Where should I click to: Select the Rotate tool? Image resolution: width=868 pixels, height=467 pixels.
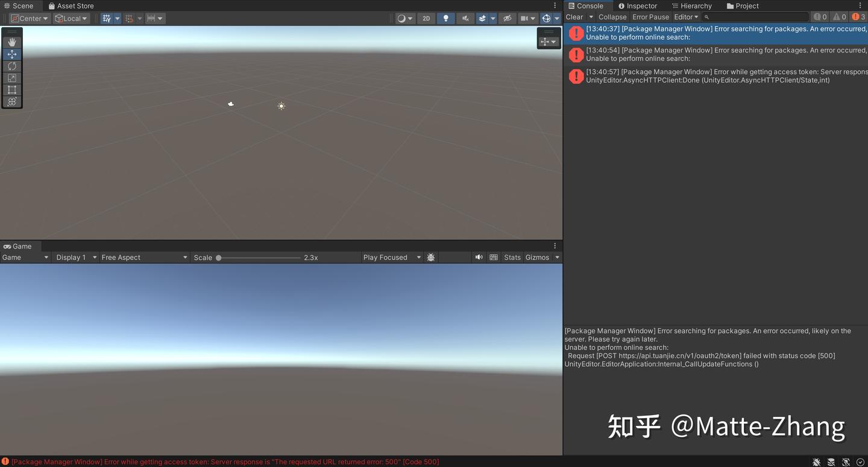click(12, 66)
